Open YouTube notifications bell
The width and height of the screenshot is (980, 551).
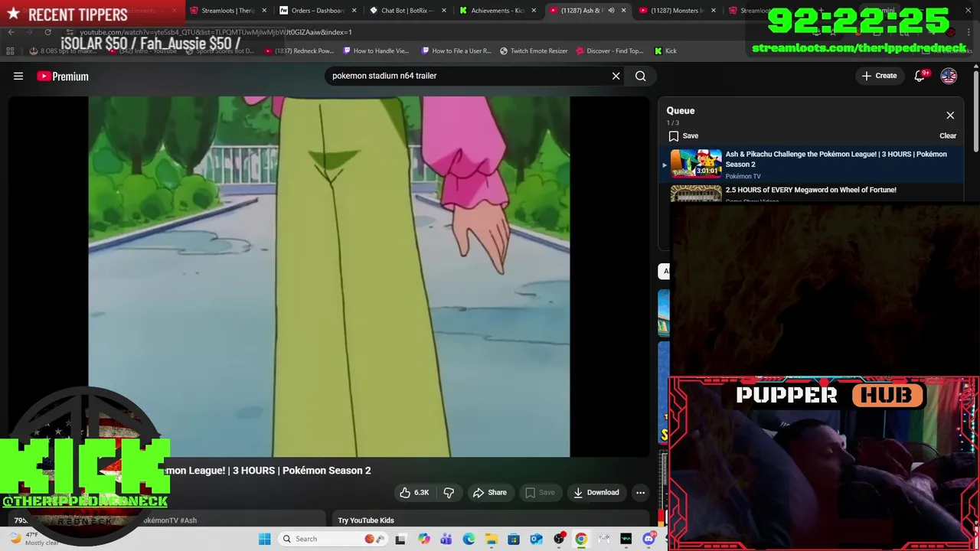click(920, 76)
